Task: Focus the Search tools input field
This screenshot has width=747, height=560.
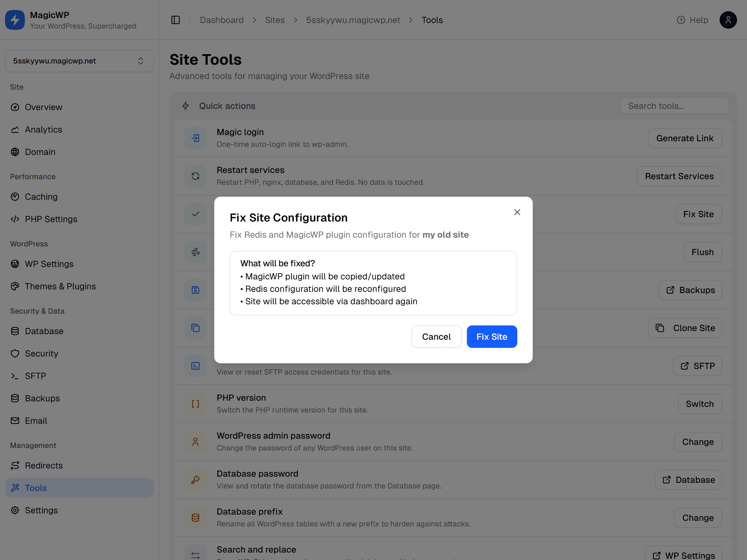Action: 674,106
